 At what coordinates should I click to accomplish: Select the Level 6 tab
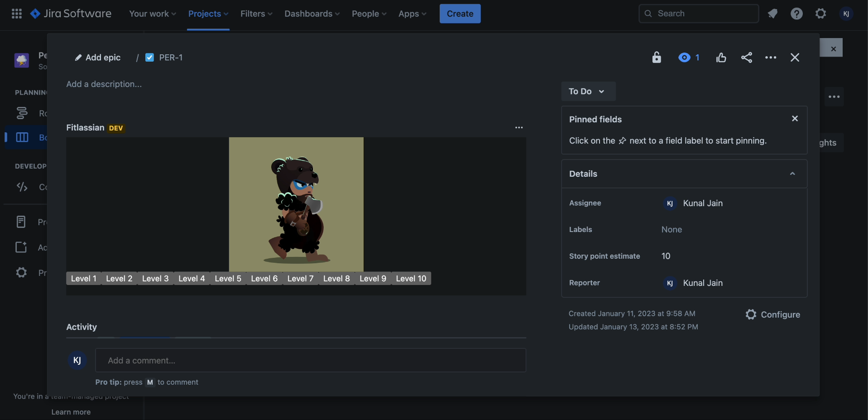(264, 279)
